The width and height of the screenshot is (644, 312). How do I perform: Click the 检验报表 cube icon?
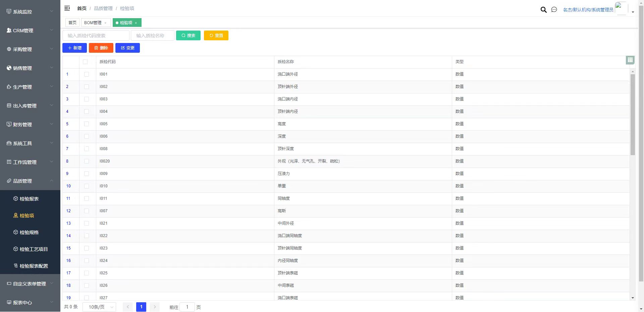16,198
